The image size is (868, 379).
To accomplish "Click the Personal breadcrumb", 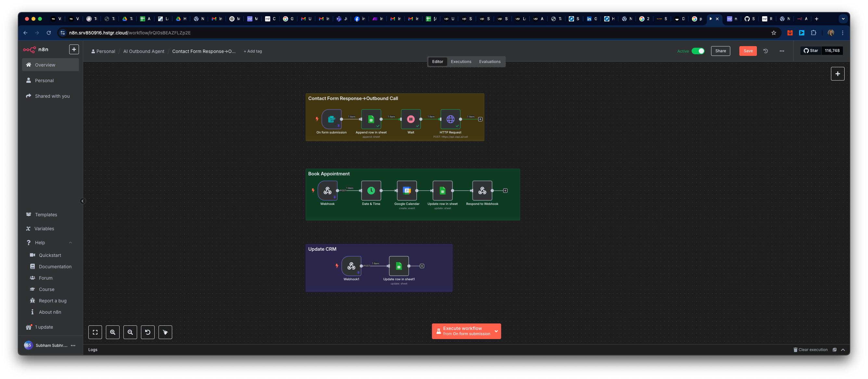I will (103, 51).
